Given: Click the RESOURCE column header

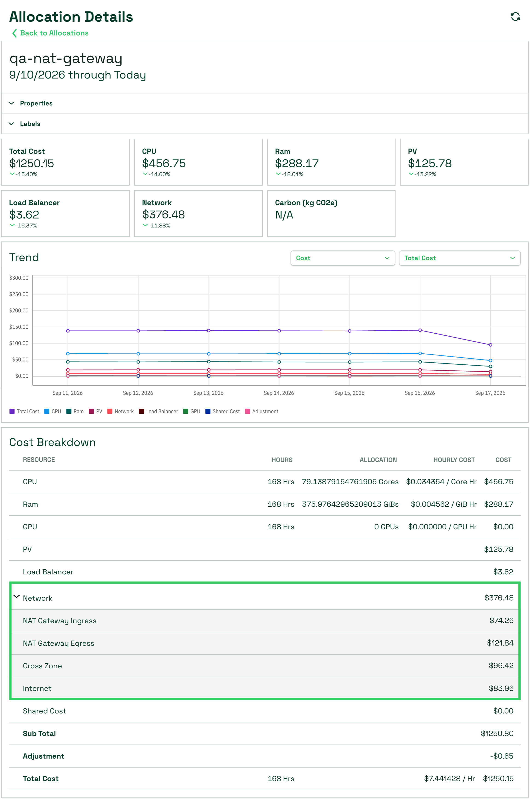Looking at the screenshot, I should [x=39, y=460].
